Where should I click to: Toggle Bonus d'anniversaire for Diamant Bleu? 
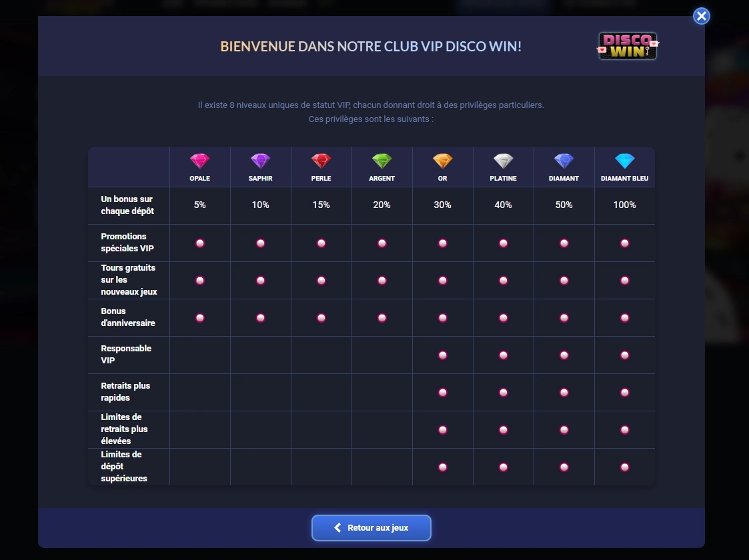pos(624,318)
